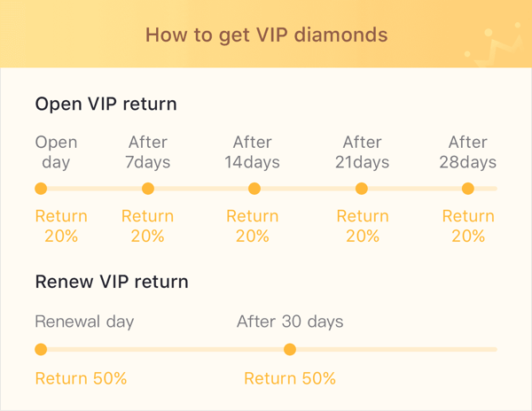Click the 'Renewal day' label
Image resolution: width=532 pixels, height=411 pixels.
(84, 322)
